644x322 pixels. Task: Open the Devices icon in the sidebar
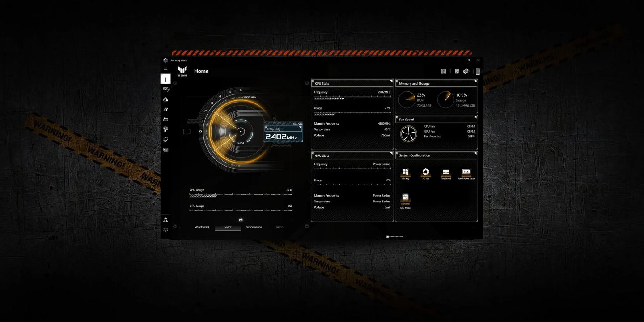(165, 90)
